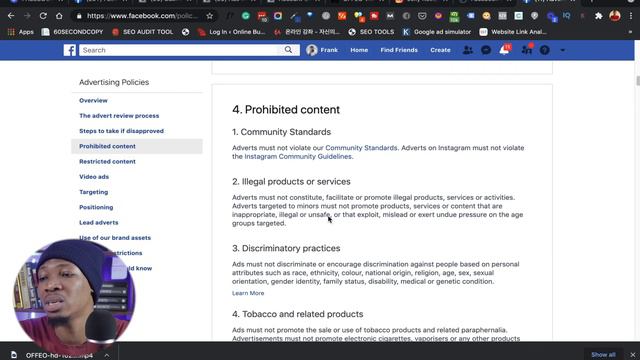Open the SEO AUDIT TOOL bookmark
Screen dimensions: 640x360
tap(143, 32)
